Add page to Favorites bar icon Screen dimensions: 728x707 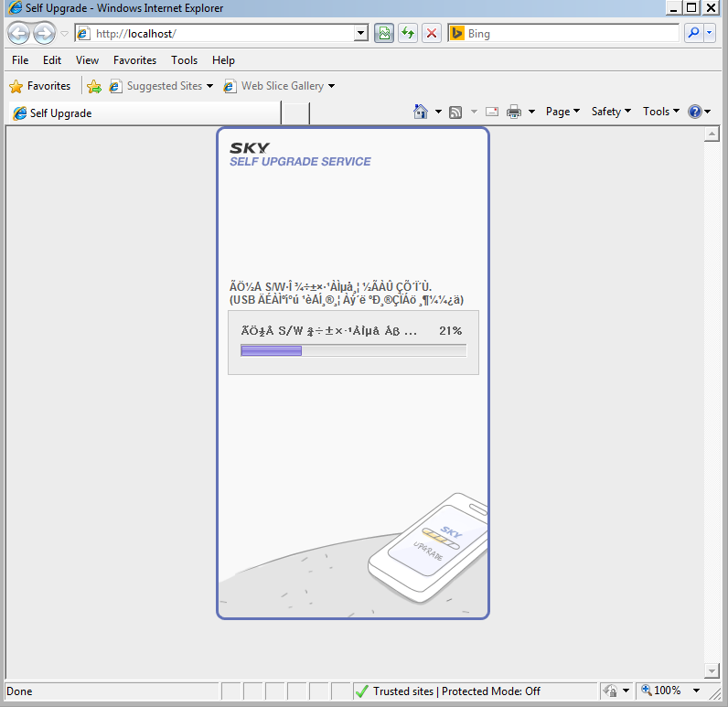[94, 86]
